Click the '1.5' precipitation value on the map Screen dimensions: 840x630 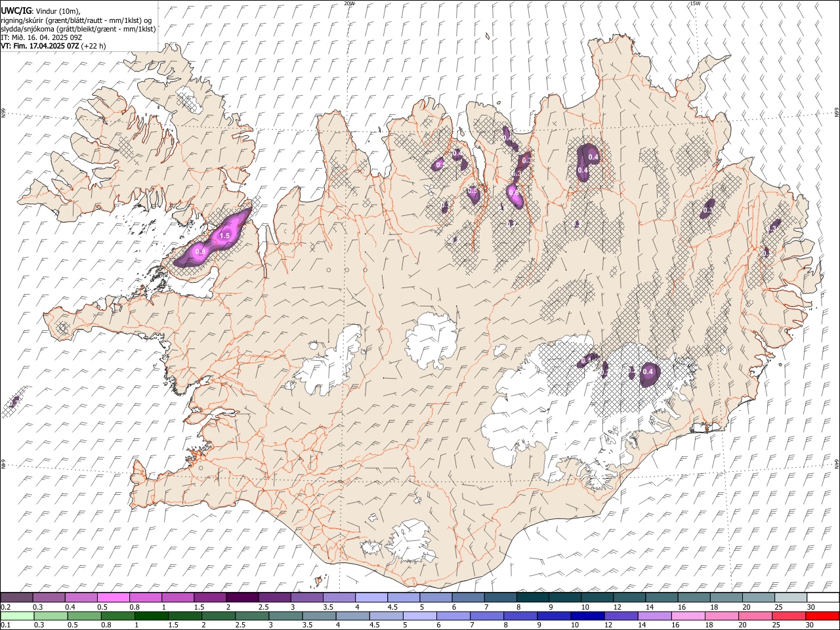224,236
